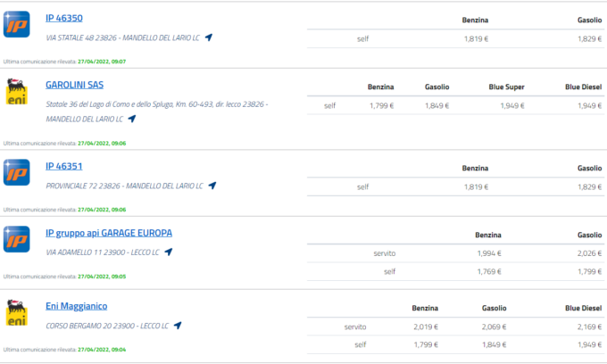Screen dimensions: 607x364
Task: Click navigation arrow next to VIA ADAMELLO 11
Action: pos(168,252)
